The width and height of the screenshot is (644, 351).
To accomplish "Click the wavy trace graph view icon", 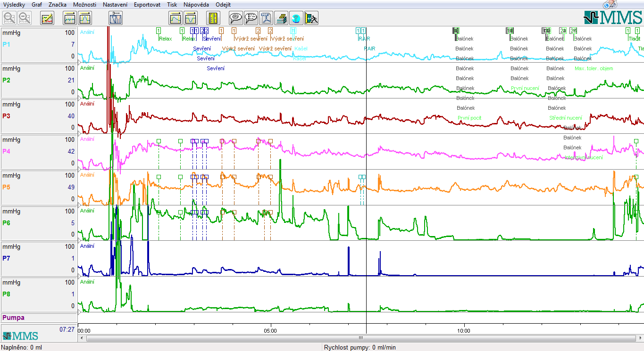I will click(x=70, y=18).
